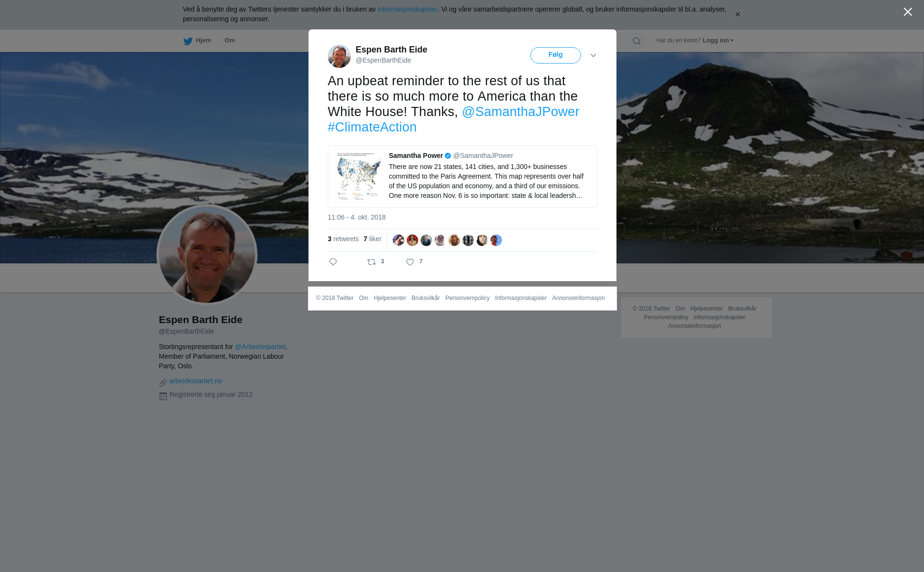The image size is (924, 572).
Task: Click the search magnifier icon
Action: click(637, 41)
